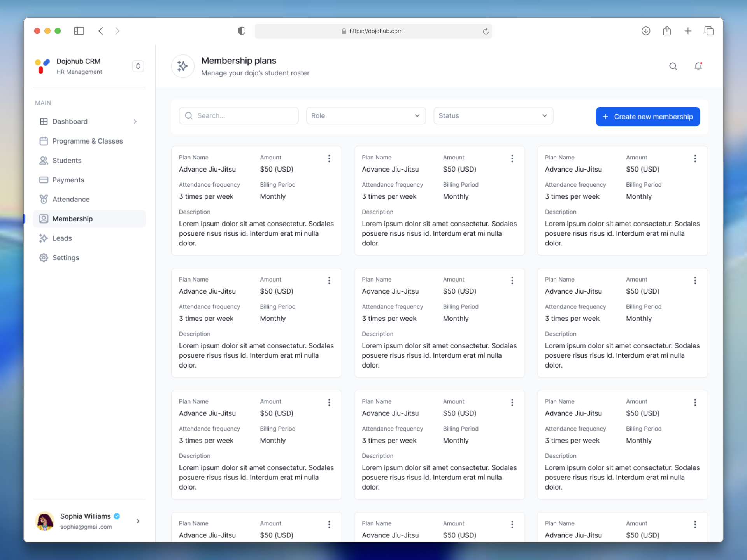Reload the page with refresh icon
Screen dimensions: 747x560
[x=486, y=31]
